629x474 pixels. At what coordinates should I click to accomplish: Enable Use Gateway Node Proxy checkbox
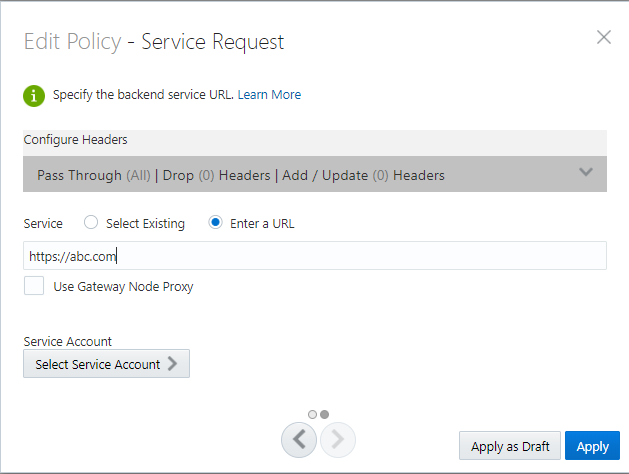tap(35, 286)
